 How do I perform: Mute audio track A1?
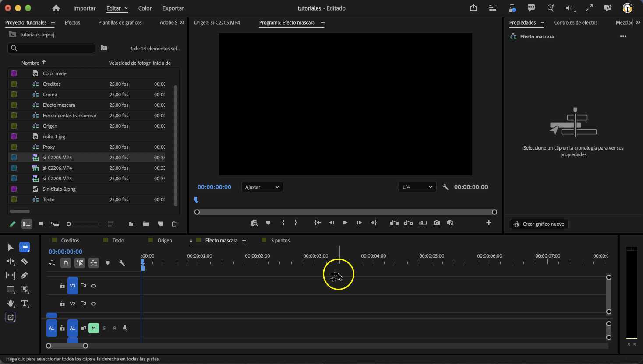point(94,328)
